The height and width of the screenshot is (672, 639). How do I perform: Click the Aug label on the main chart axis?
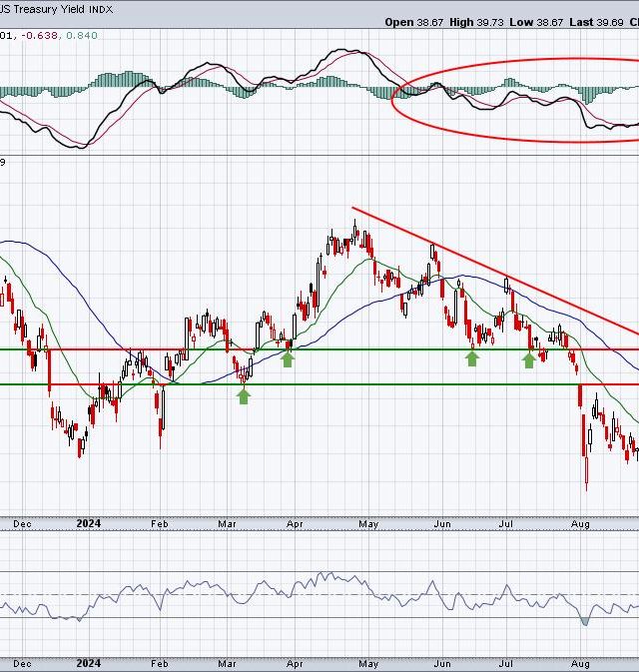582,522
